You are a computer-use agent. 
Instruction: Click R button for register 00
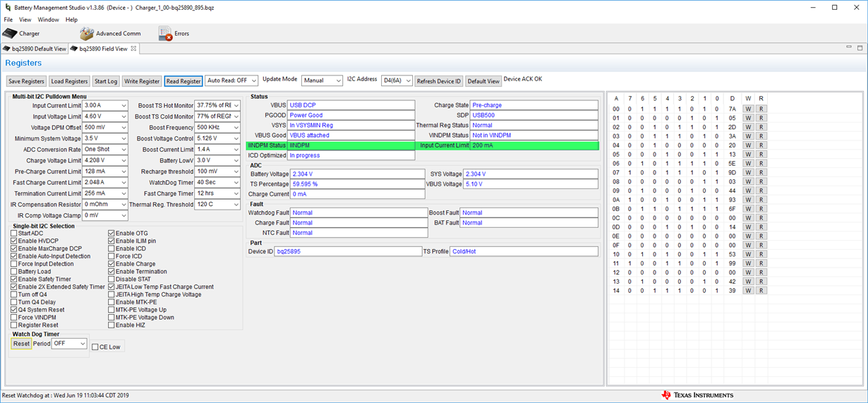(x=761, y=109)
